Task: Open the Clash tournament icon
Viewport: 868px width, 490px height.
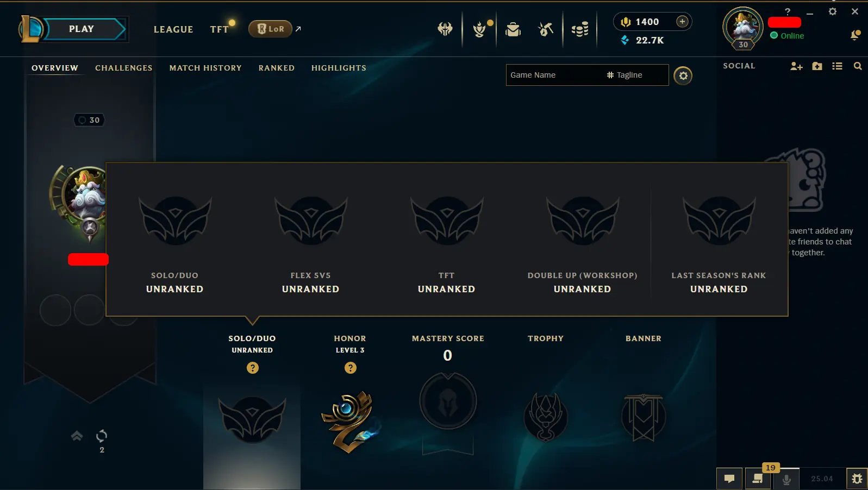Action: (x=445, y=29)
